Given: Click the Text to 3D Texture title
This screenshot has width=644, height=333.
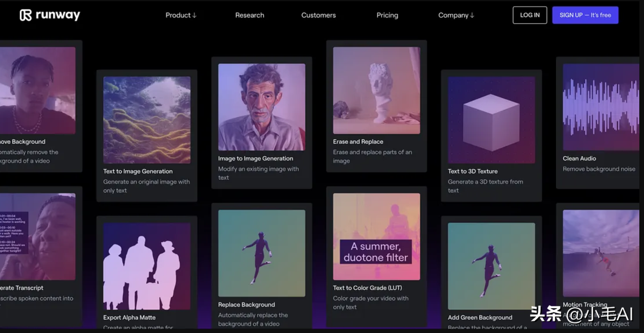Looking at the screenshot, I should [x=472, y=171].
